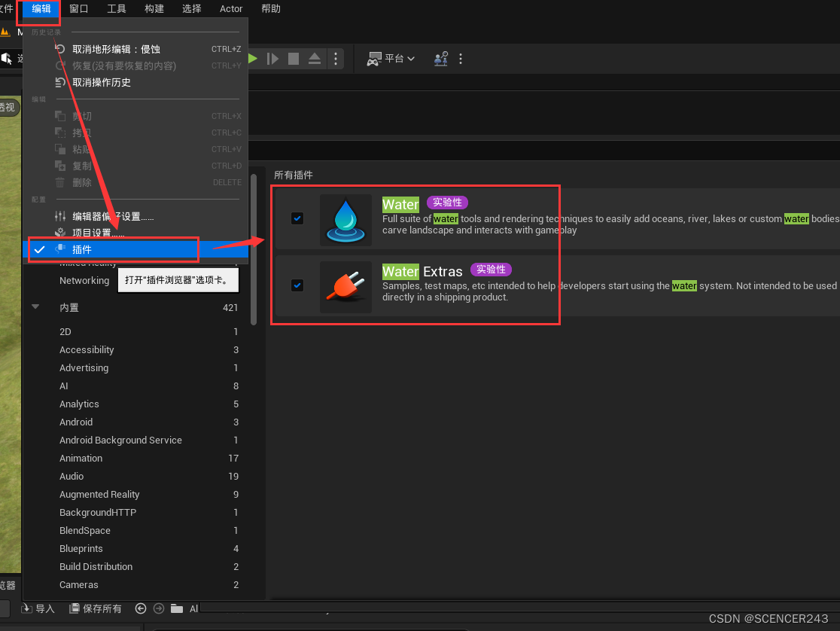The height and width of the screenshot is (631, 840).
Task: Open the Tools menu in menu bar
Action: [x=117, y=9]
